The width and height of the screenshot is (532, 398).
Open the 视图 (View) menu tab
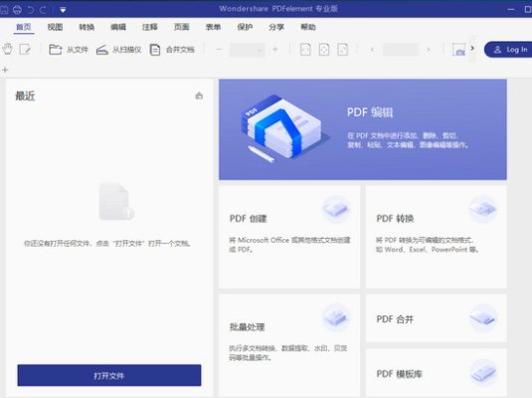pyautogui.click(x=55, y=27)
